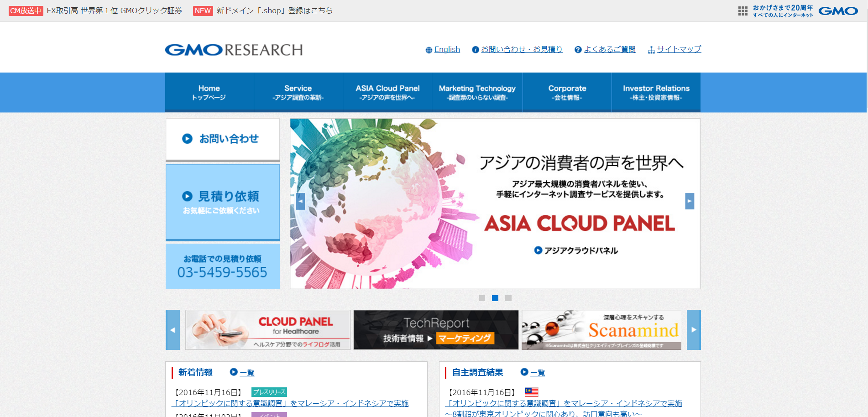868x417 pixels.
Task: Click the phone number 03-5459-5565 box
Action: [x=223, y=266]
